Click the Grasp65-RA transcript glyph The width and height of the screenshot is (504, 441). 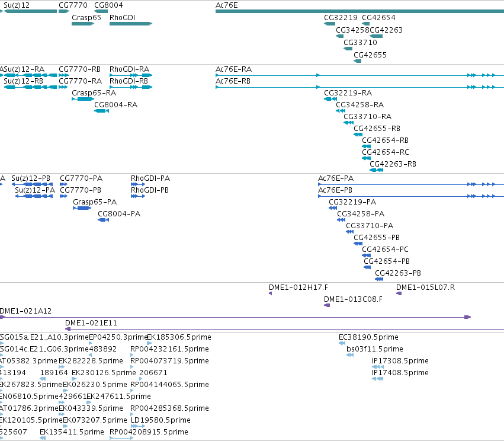point(83,99)
